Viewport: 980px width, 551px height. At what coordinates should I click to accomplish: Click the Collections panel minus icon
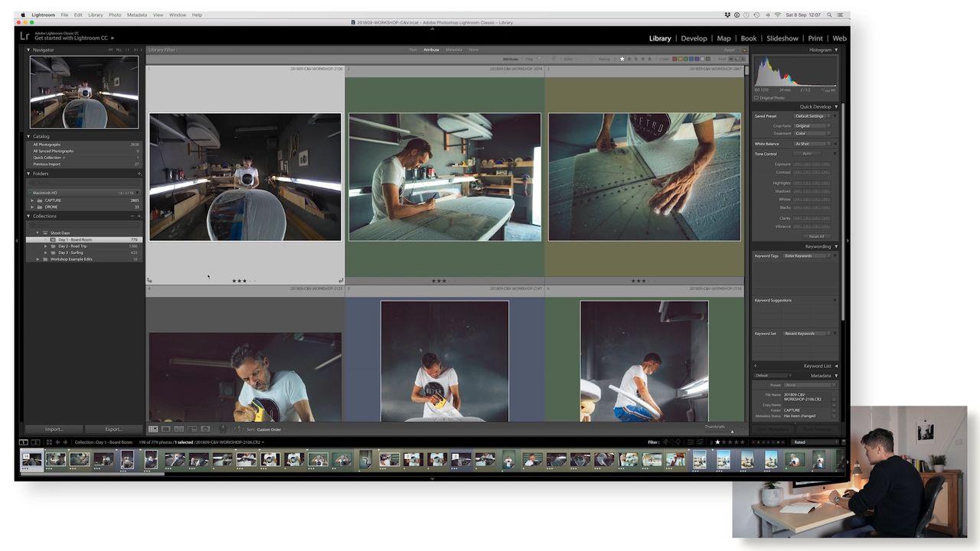tap(132, 217)
